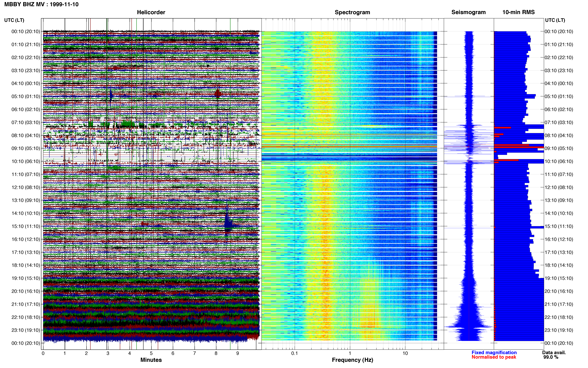Click the 'Spectrogram' panel heading
This screenshot has height=368, width=588.
352,12
